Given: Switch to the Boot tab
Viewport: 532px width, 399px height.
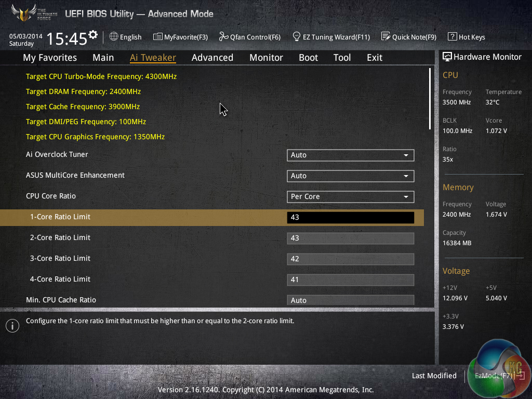Looking at the screenshot, I should coord(309,58).
